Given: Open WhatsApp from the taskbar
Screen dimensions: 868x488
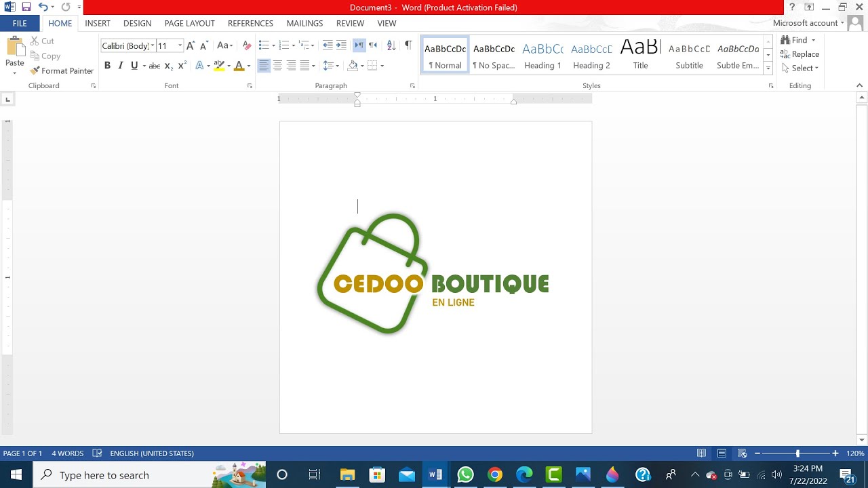Looking at the screenshot, I should point(465,474).
